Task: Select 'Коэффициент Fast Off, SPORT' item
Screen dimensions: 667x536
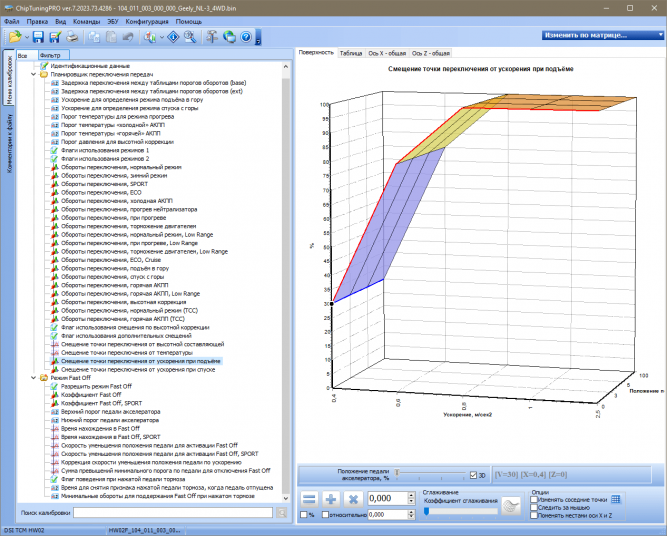Action: [101, 403]
